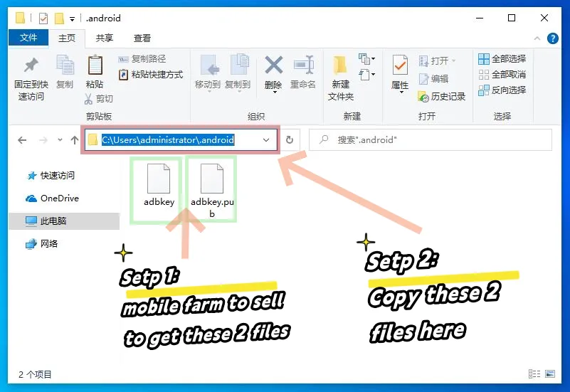Expand the address bar history dropdown
The width and height of the screenshot is (570, 392).
click(268, 141)
